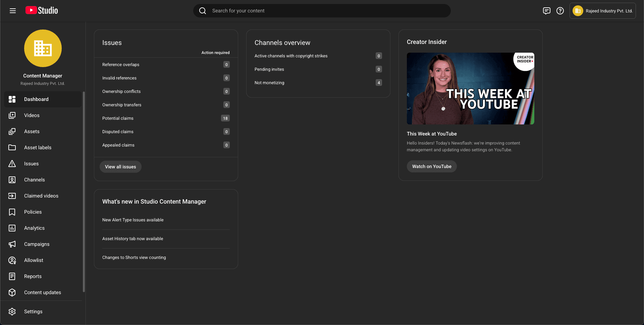Image resolution: width=644 pixels, height=325 pixels.
Task: Click the Assets sidebar icon
Action: 12,131
